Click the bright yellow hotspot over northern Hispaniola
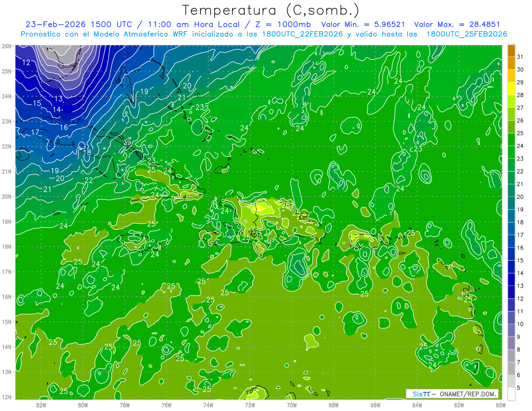Viewport: 532px width, 411px height. (x=258, y=207)
